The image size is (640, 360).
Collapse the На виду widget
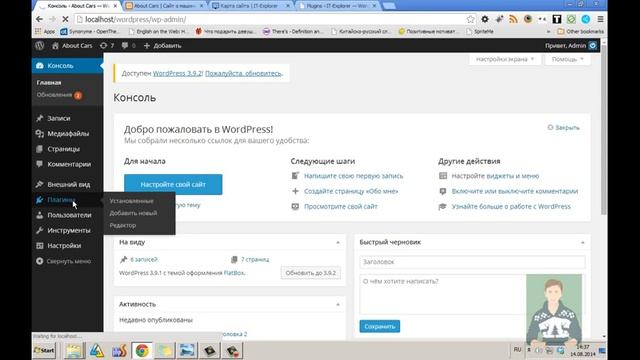[338, 242]
